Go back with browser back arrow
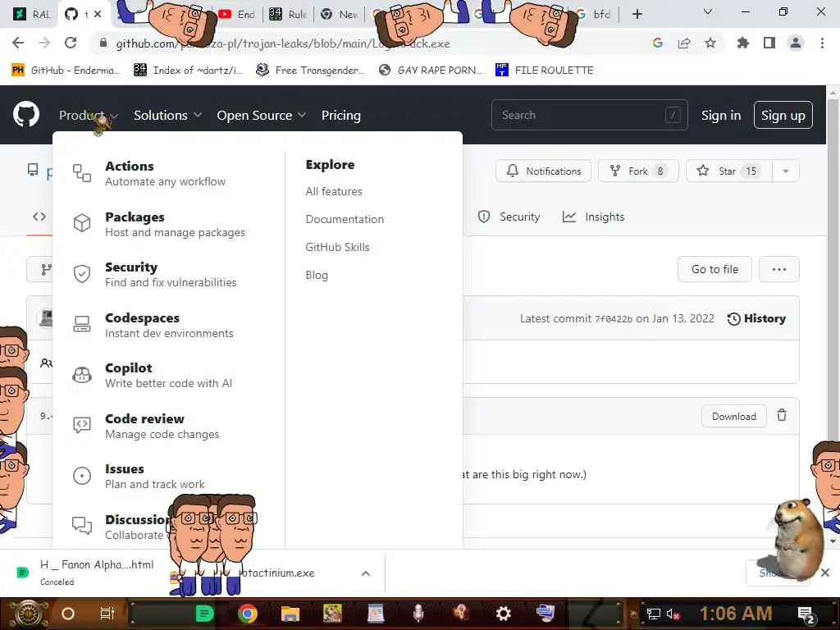840x630 pixels. pyautogui.click(x=18, y=43)
